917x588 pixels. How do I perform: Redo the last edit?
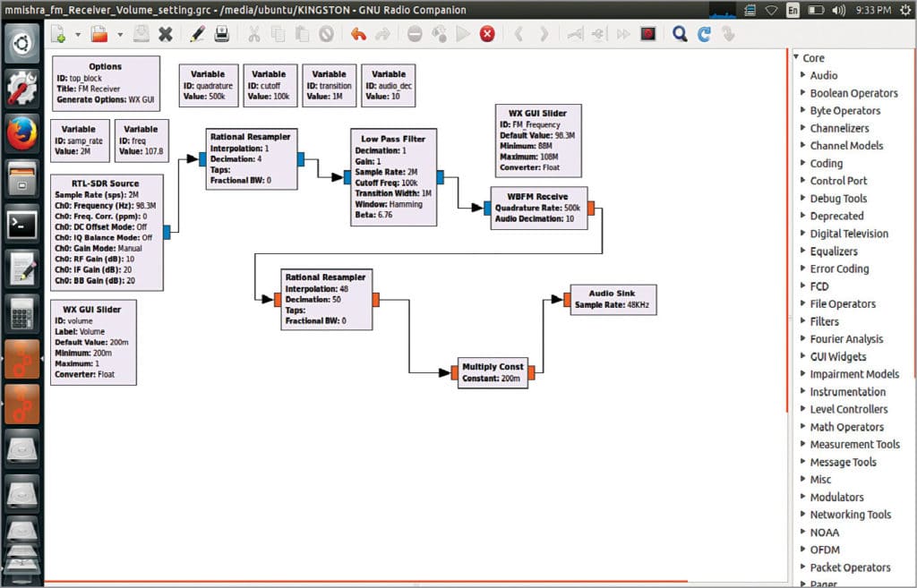click(x=382, y=33)
